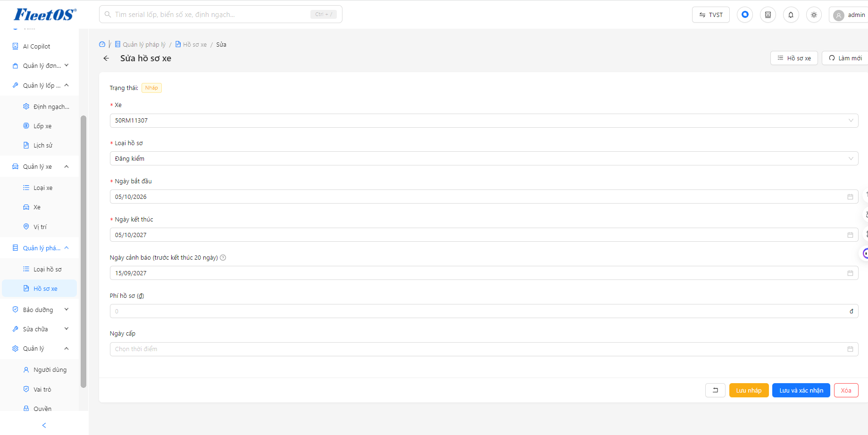This screenshot has height=435, width=868.
Task: Collapse Quản lý lốp menu group
Action: [x=41, y=85]
